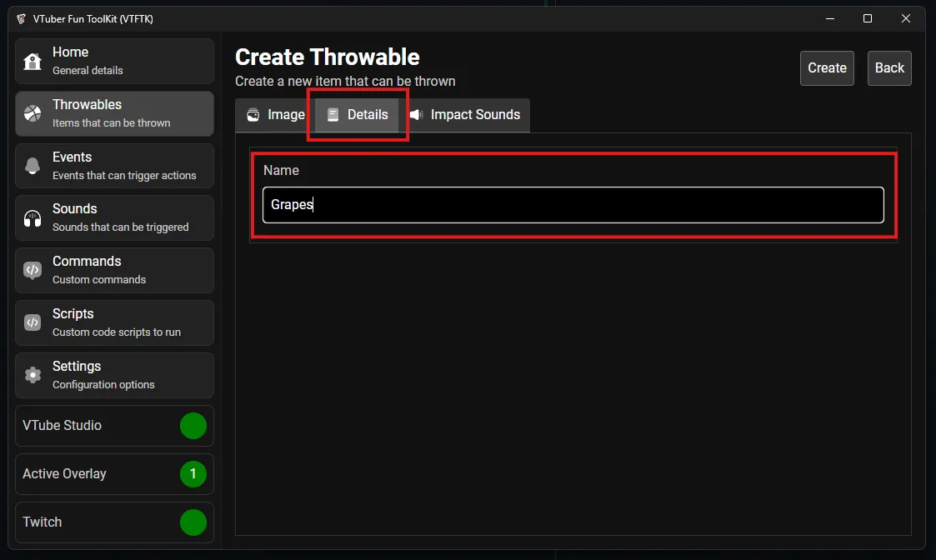This screenshot has width=936, height=560.
Task: Click the Impact Sounds speaker icon
Action: click(x=416, y=115)
